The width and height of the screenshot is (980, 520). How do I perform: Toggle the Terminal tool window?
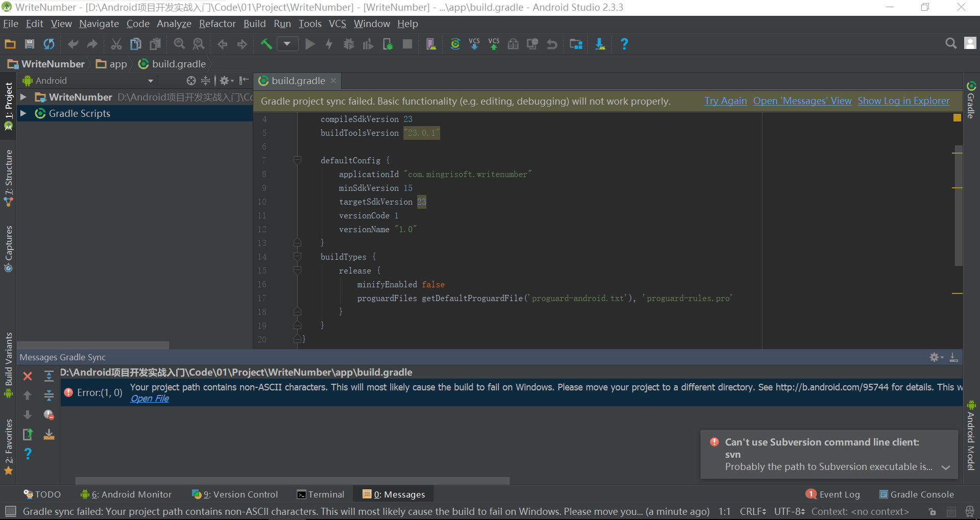pos(321,494)
